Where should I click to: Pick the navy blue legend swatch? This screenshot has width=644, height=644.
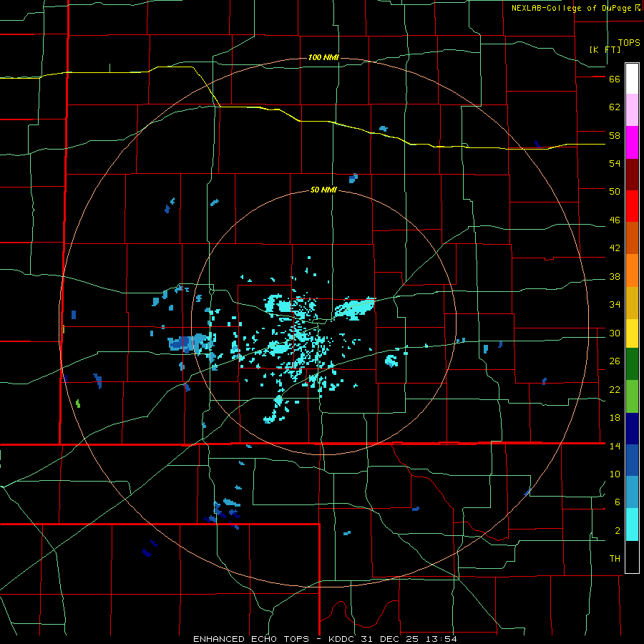632,429
